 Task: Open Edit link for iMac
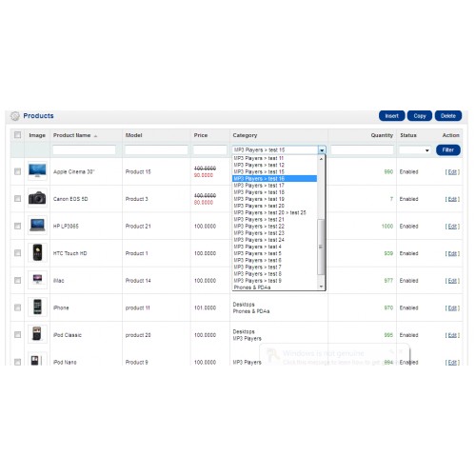pyautogui.click(x=452, y=281)
